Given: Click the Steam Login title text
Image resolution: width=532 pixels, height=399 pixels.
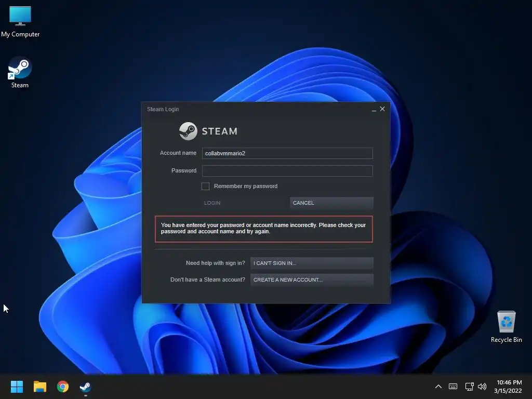Looking at the screenshot, I should click(x=163, y=109).
